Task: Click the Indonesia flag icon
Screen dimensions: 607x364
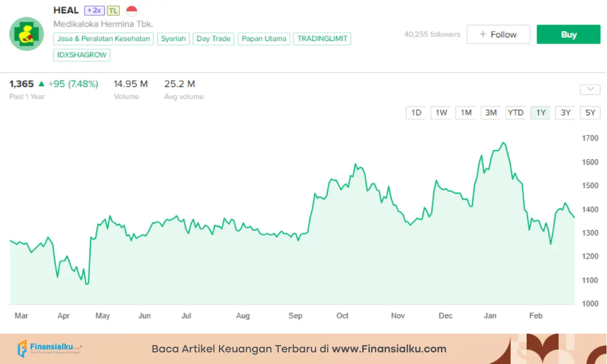Action: (x=132, y=11)
